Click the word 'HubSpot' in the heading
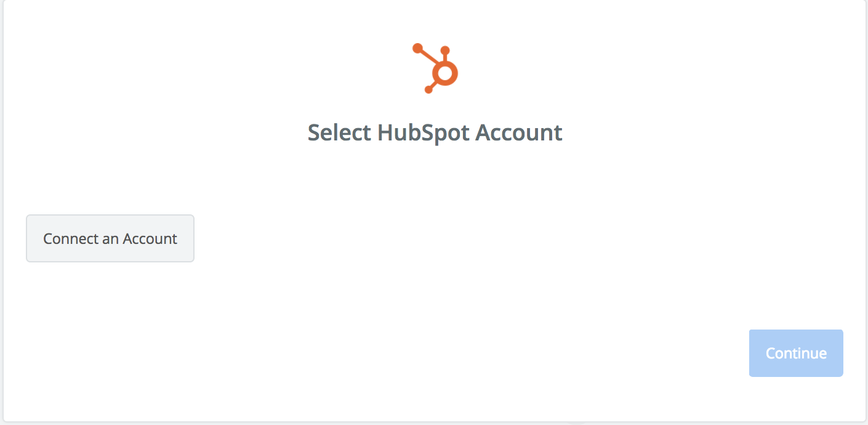The image size is (868, 425). 424,133
